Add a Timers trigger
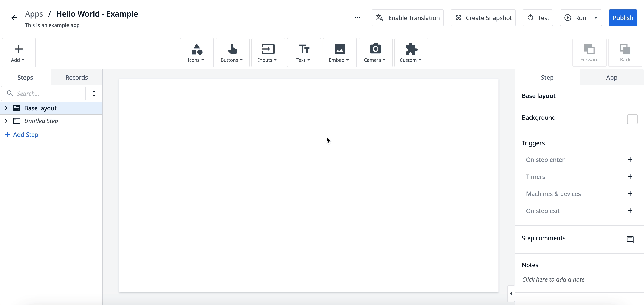Image resolution: width=644 pixels, height=305 pixels. [x=630, y=177]
